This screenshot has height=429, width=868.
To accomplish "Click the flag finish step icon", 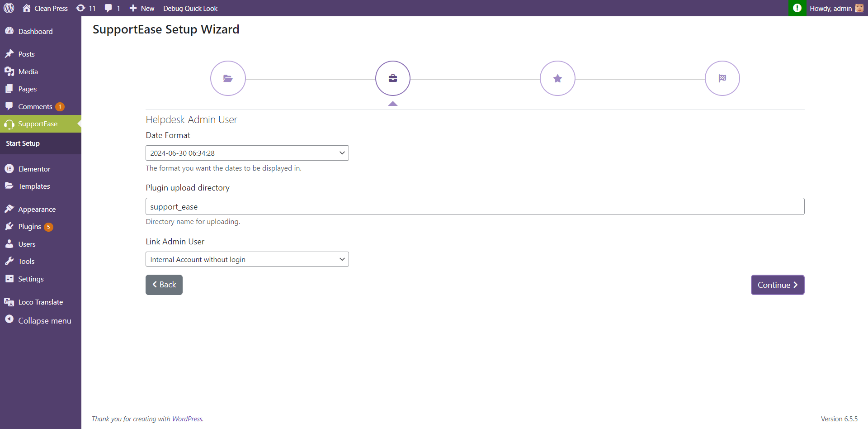I will tap(722, 78).
